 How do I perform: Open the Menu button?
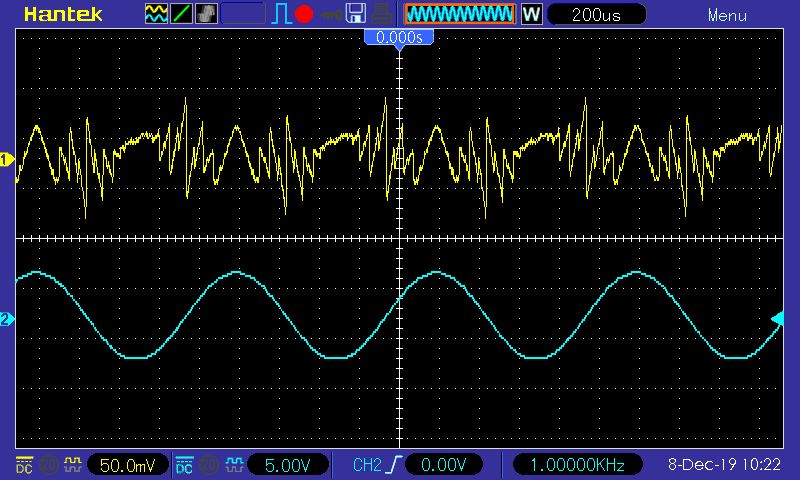pyautogui.click(x=727, y=15)
